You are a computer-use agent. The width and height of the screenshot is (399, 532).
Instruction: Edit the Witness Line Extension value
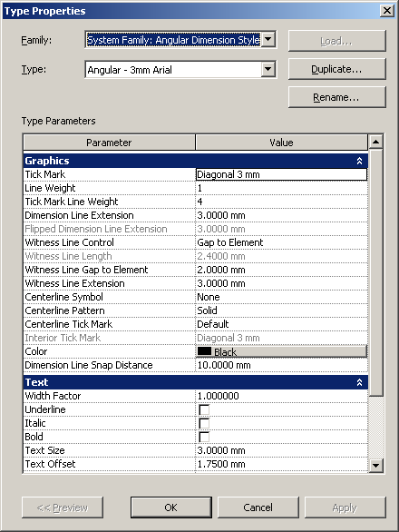(281, 283)
